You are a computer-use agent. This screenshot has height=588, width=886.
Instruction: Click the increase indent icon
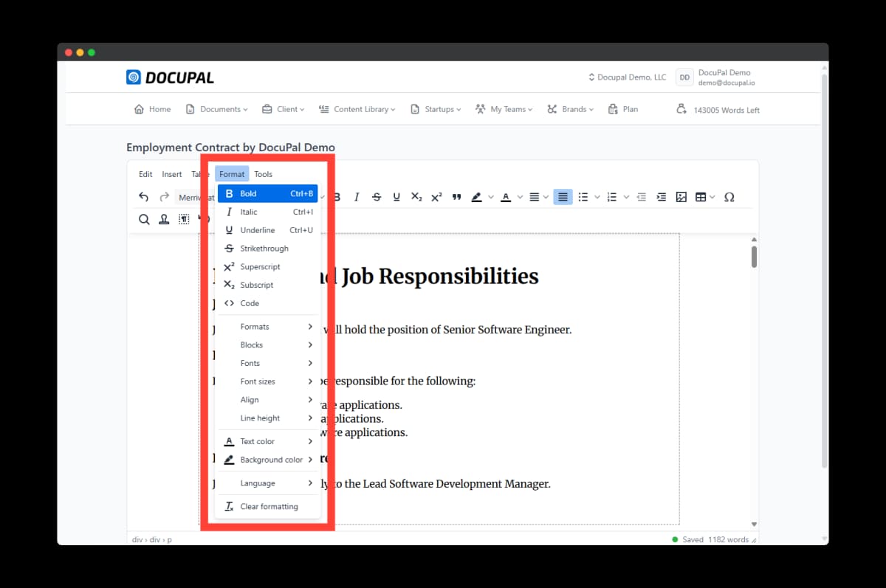pyautogui.click(x=662, y=197)
